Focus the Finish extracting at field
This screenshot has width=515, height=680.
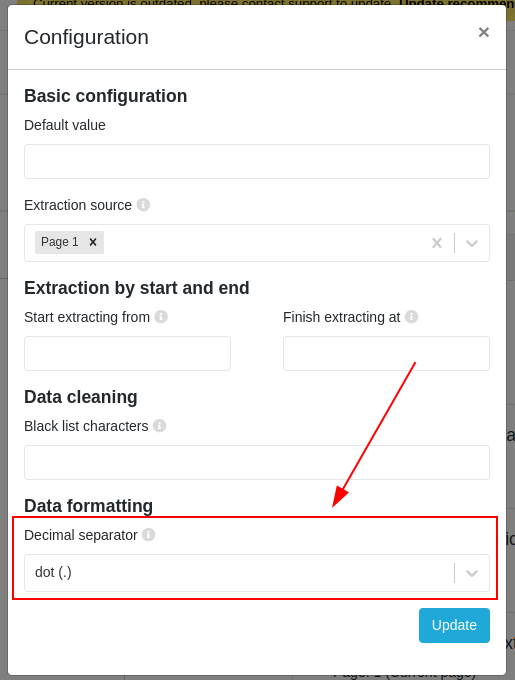[386, 353]
